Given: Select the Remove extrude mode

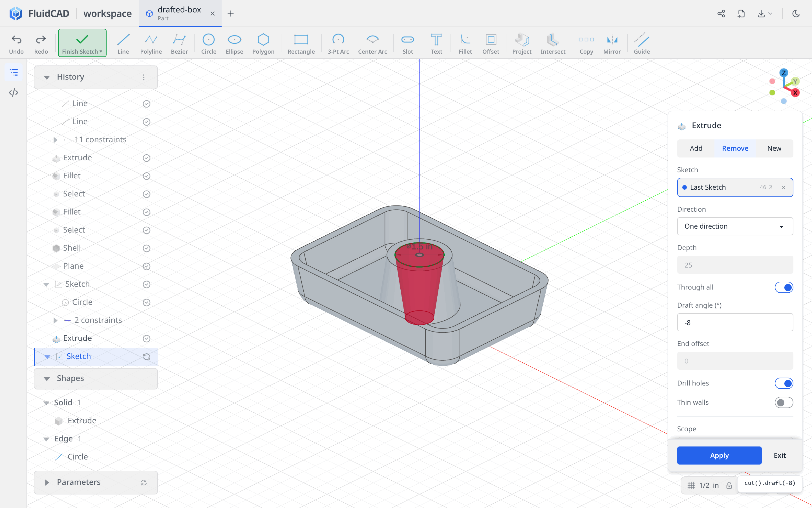Looking at the screenshot, I should 735,148.
